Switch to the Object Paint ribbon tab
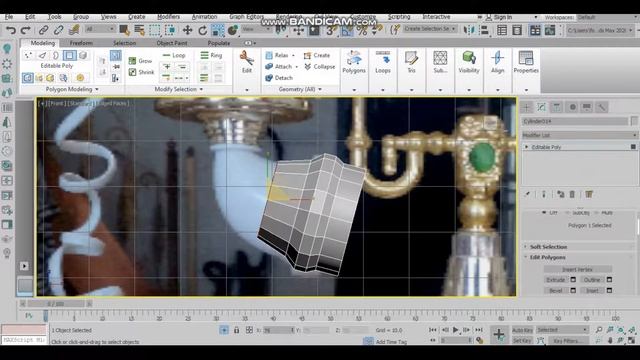The width and height of the screenshot is (640, 360). point(172,43)
